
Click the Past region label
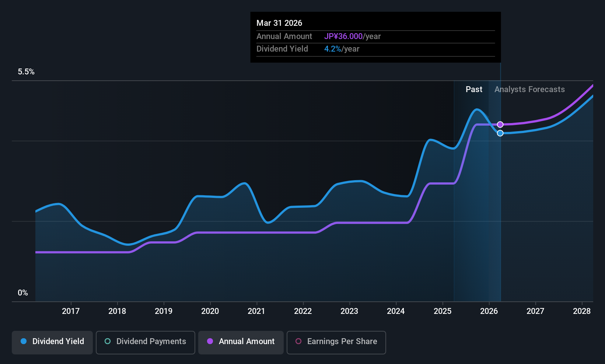tap(474, 89)
